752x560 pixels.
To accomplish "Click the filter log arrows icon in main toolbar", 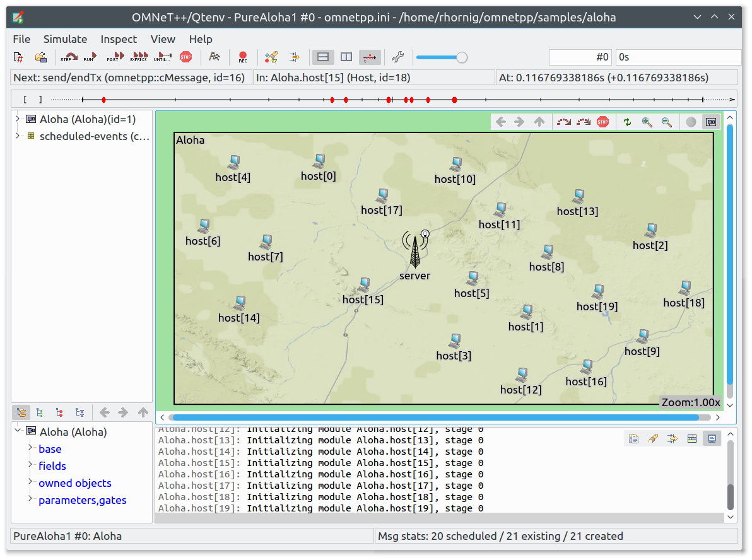I will (x=295, y=57).
